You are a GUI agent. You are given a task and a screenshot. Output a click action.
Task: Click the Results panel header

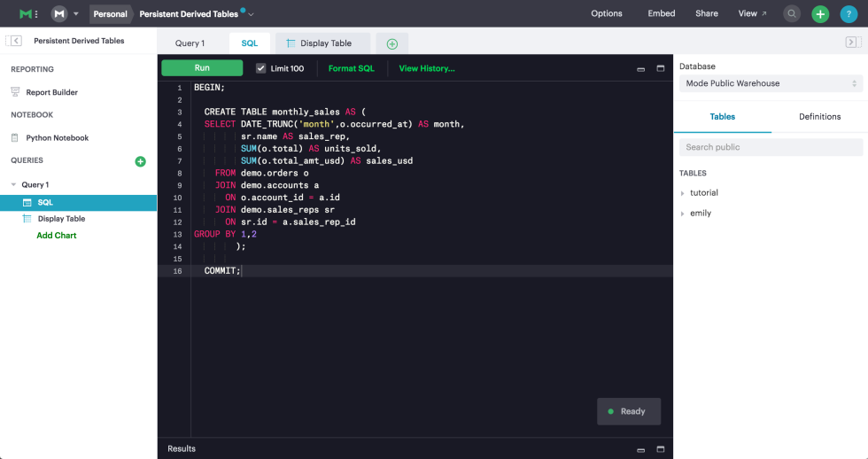(x=181, y=448)
